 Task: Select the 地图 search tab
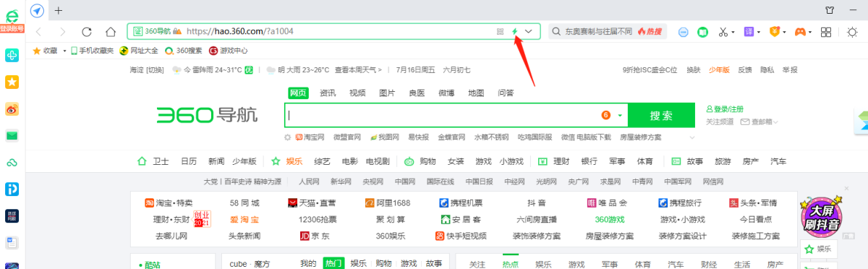coord(476,93)
